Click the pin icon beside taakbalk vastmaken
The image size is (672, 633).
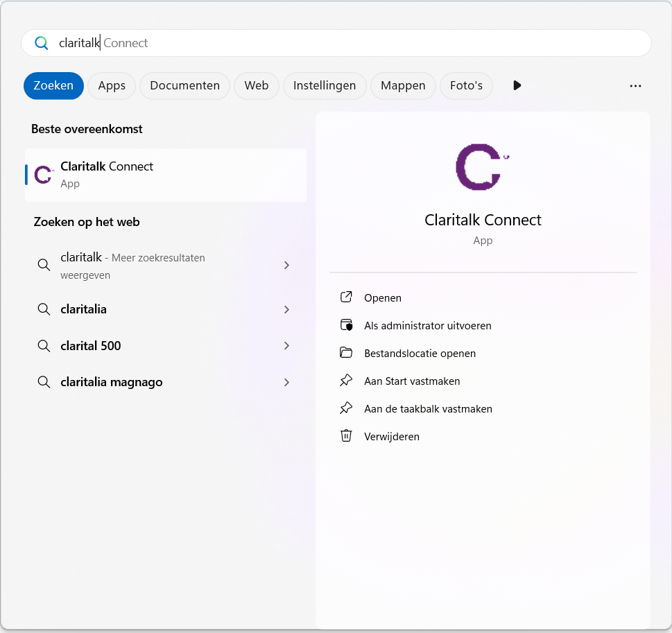[x=346, y=408]
